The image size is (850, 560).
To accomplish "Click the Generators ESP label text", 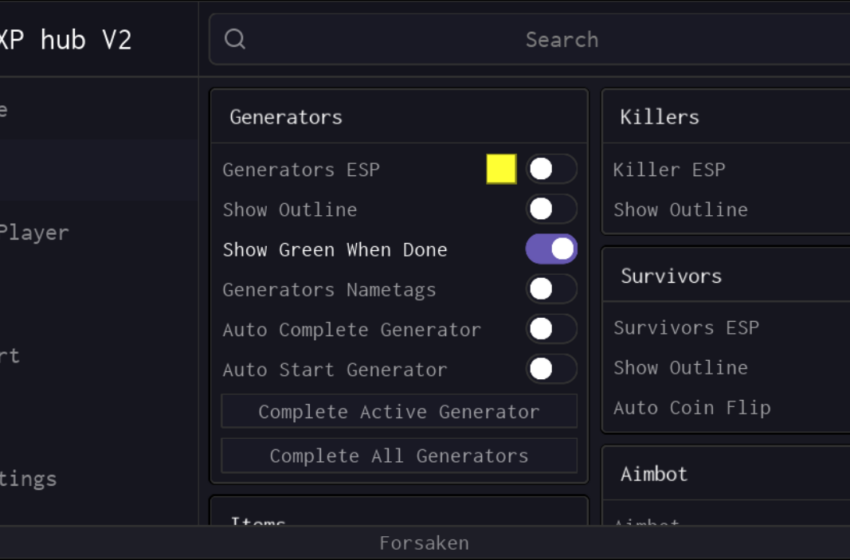I will tap(301, 170).
